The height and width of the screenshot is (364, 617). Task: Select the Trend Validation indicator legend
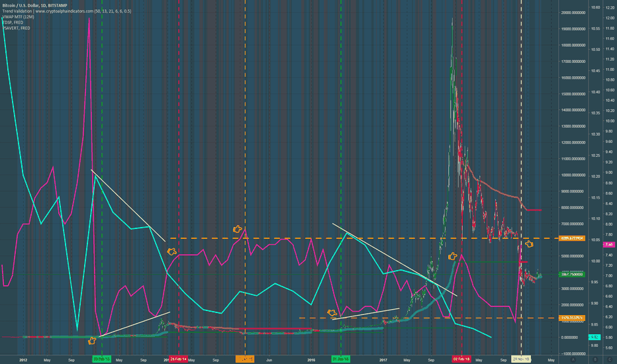tap(67, 11)
